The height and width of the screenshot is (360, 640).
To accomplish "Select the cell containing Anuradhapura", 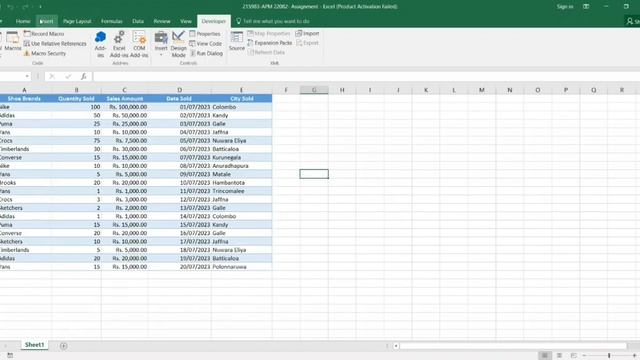I will (x=242, y=166).
